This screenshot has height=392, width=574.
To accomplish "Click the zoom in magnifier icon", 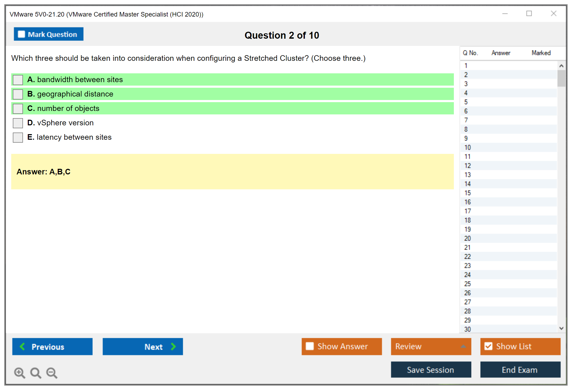I will [x=19, y=373].
